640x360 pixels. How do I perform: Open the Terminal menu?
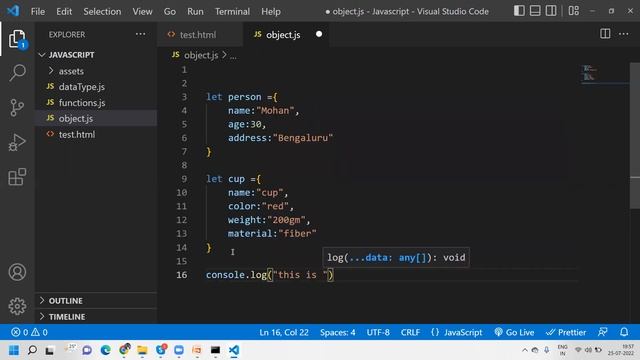[x=232, y=11]
